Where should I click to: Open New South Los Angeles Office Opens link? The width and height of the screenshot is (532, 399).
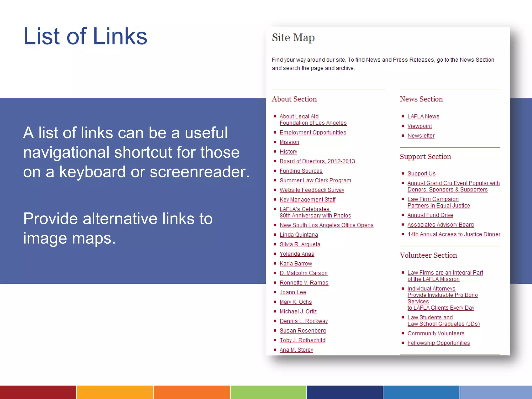coord(327,225)
